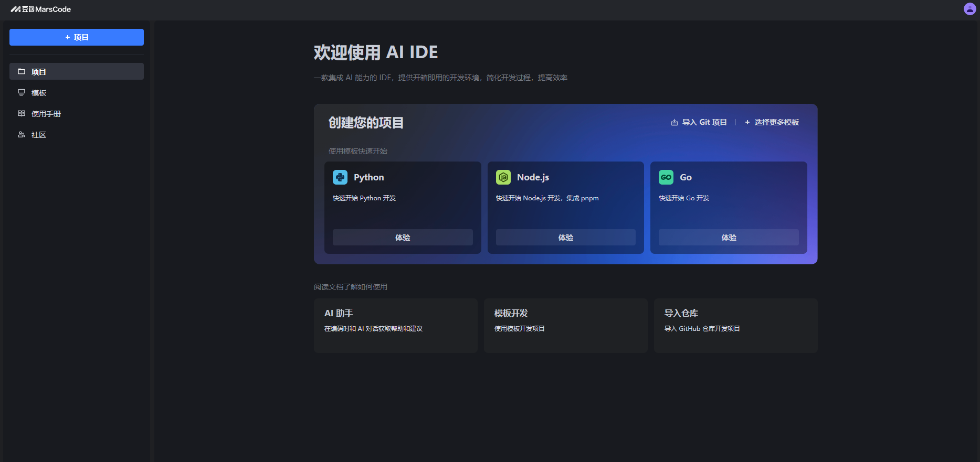Click the MarsCode logo in the top bar

(x=41, y=9)
